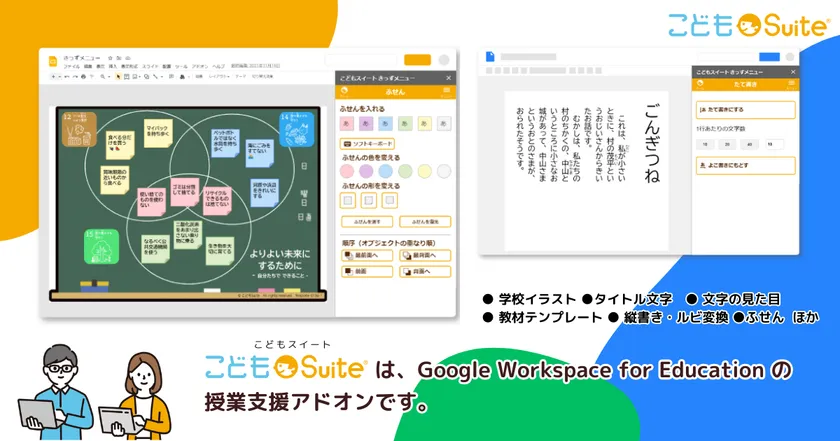Open the アドオン menu
Screen dimensions: 840x441
(x=200, y=66)
